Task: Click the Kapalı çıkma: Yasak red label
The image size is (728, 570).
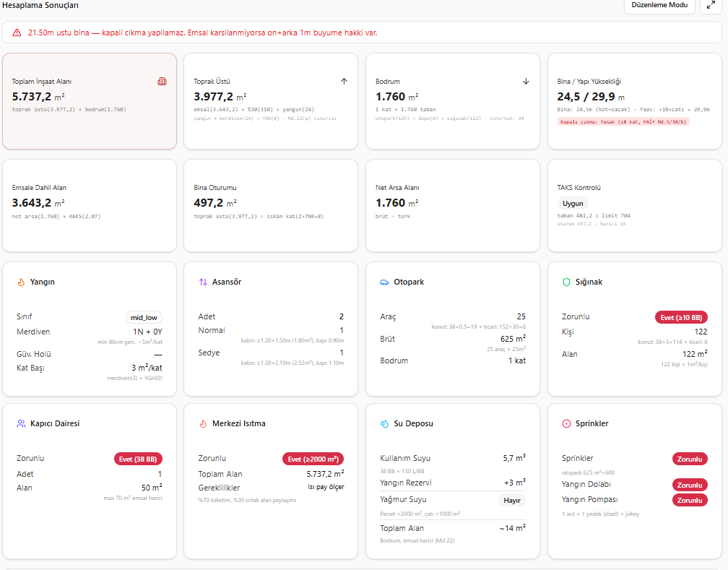Action: 623,121
